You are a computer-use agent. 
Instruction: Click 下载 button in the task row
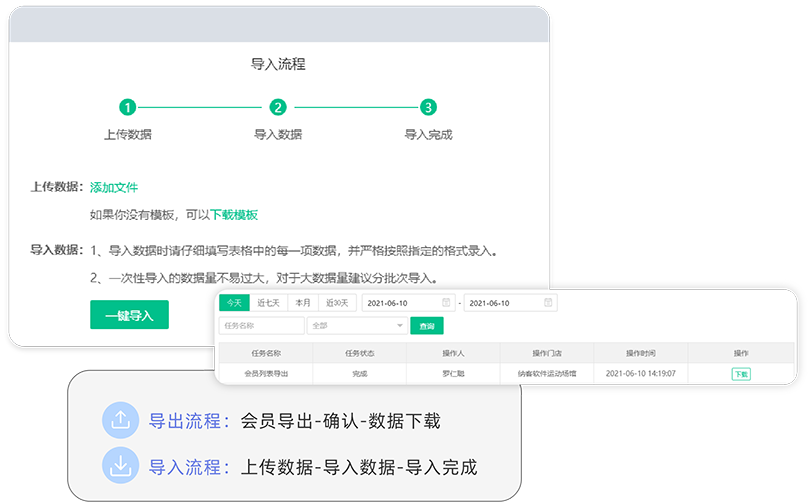click(x=741, y=374)
